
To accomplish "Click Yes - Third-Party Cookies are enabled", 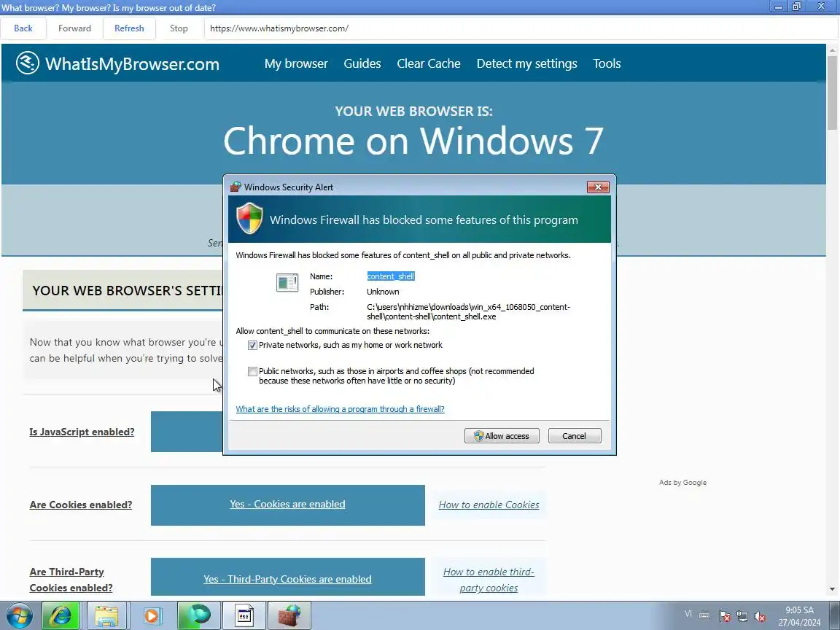I will [x=288, y=579].
